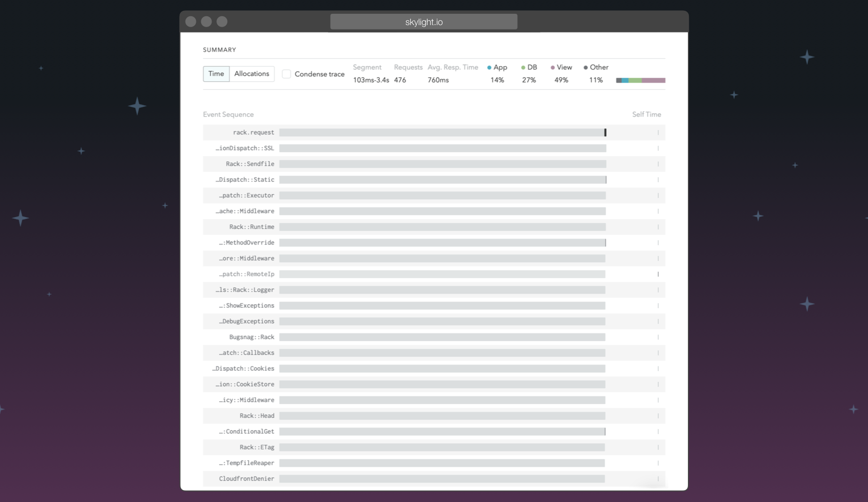Viewport: 868px width, 502px height.
Task: Select the ...Dispatch::Static event row
Action: pos(434,180)
